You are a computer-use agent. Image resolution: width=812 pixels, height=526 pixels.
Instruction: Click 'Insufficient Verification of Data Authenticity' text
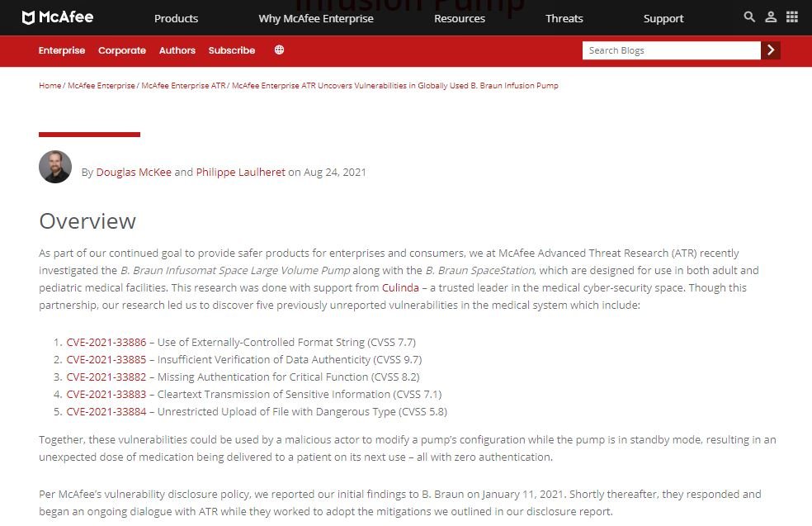coord(263,360)
